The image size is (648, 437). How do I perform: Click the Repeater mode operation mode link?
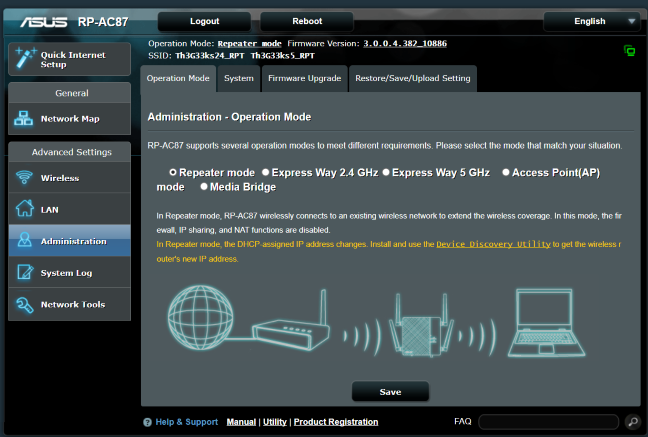click(250, 43)
